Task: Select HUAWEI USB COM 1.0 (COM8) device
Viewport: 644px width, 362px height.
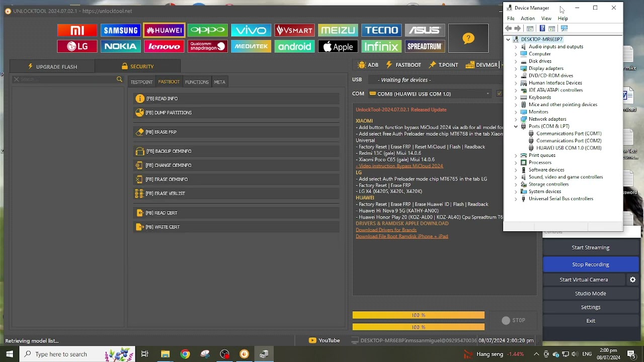Action: pos(569,148)
